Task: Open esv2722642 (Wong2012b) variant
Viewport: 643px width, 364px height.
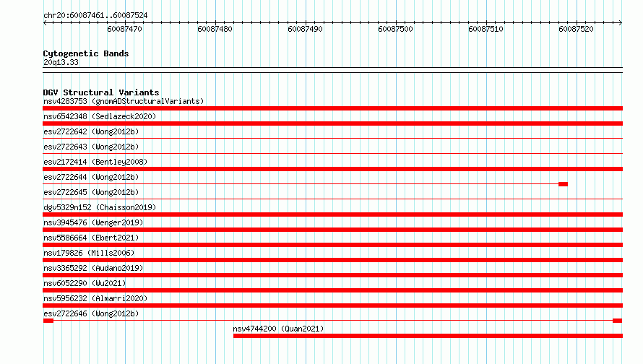Action: pyautogui.click(x=91, y=131)
